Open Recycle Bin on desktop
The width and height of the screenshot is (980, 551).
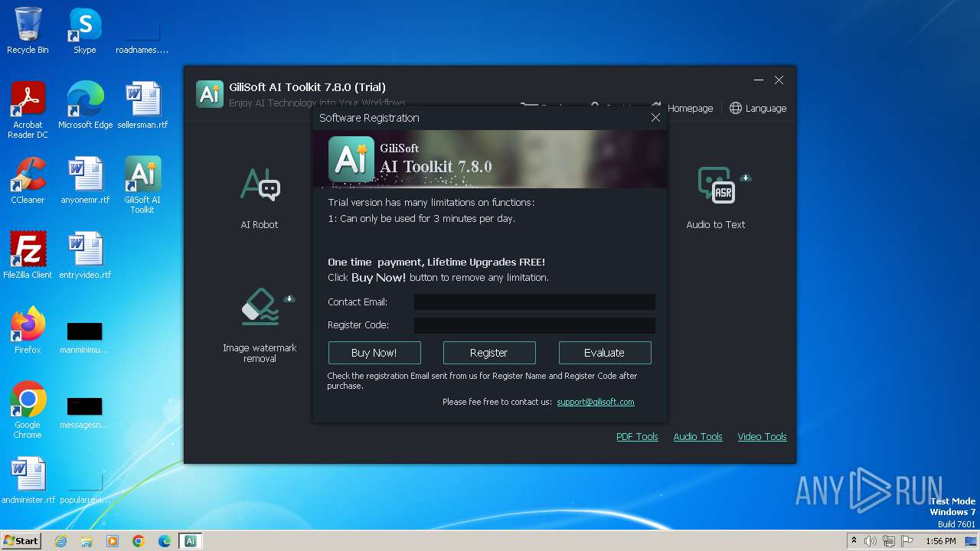pos(28,31)
